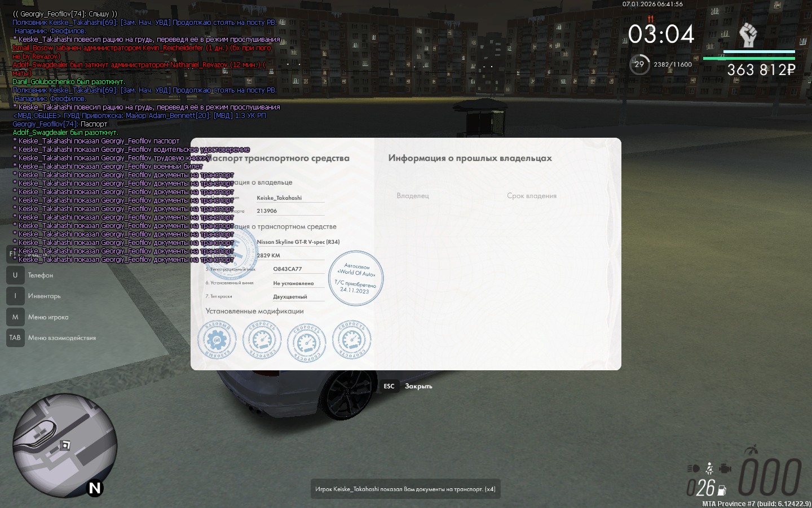812x508 pixels.
Task: Click the raised fist icon in HUD
Action: 748,35
